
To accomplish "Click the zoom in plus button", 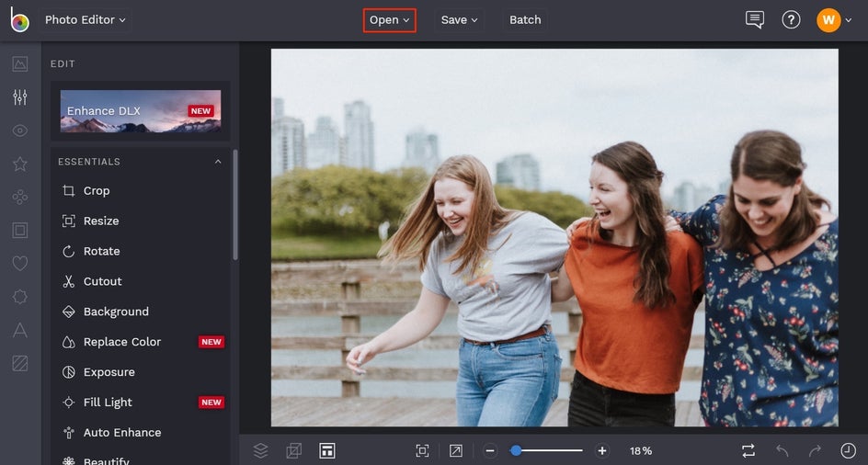I will point(602,450).
